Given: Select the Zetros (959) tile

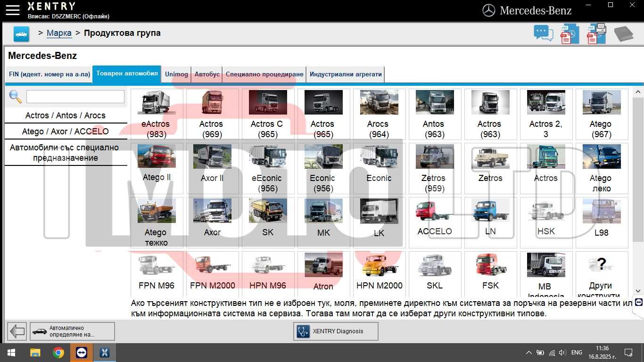Looking at the screenshot, I should (435, 169).
